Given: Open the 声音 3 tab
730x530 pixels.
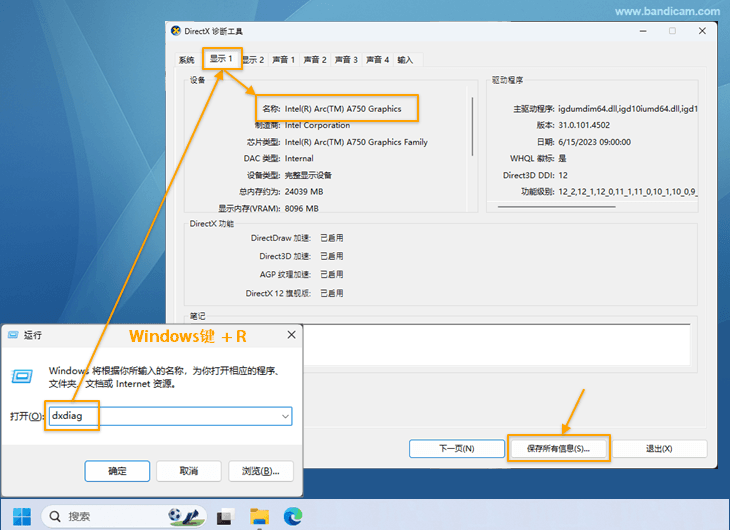Looking at the screenshot, I should [346, 60].
